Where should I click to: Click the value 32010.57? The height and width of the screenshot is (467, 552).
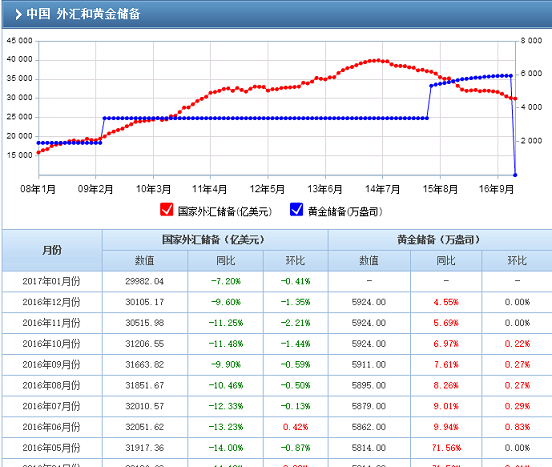click(145, 406)
